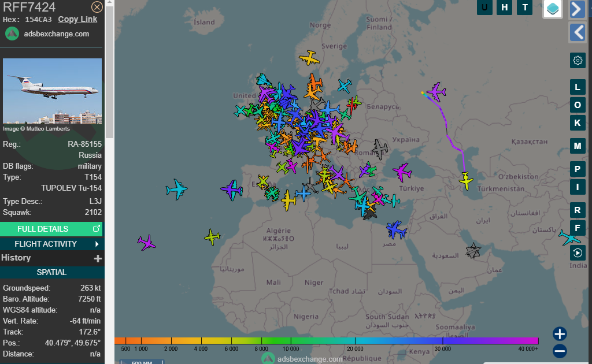Click the sidebar scrollbar thumb
Viewport: 592px width, 364px height.
[x=109, y=72]
